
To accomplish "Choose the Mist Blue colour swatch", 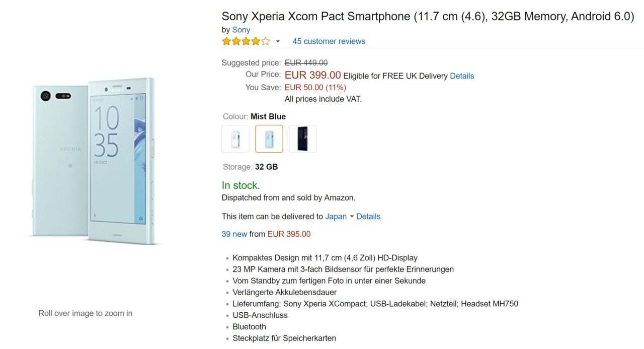I will pos(269,138).
